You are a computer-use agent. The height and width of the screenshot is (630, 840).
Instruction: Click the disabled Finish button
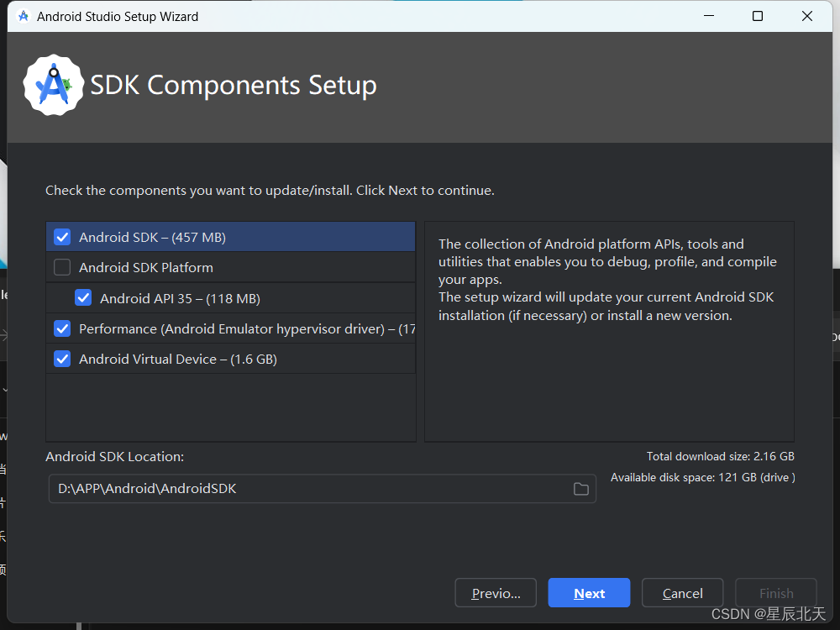(776, 593)
